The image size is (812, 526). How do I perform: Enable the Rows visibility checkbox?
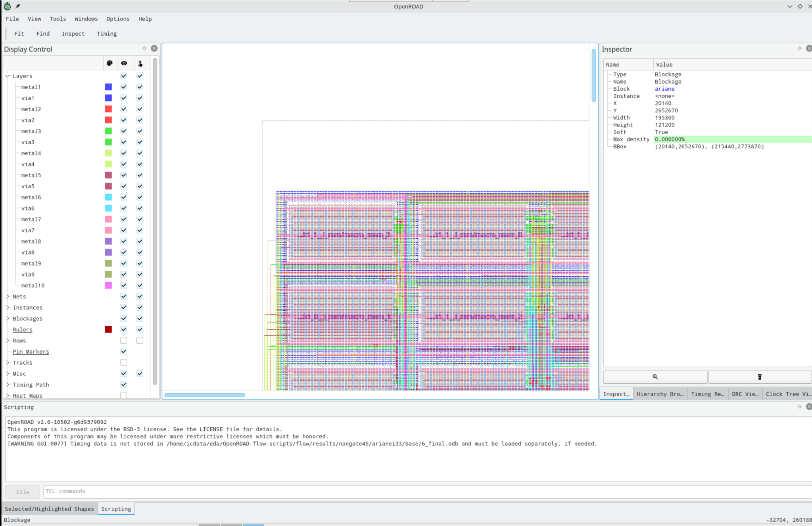pos(123,340)
